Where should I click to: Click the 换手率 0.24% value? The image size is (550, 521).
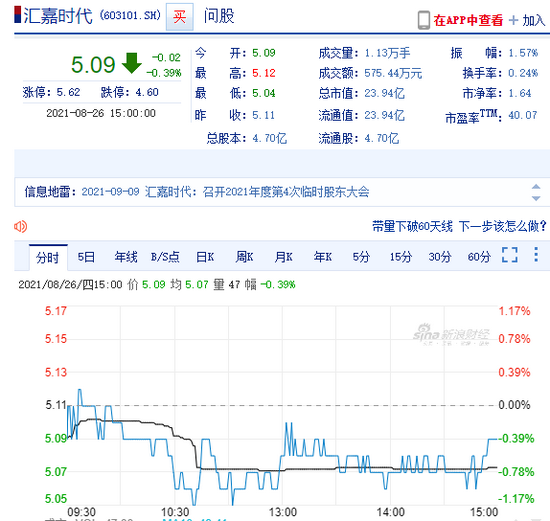[523, 73]
